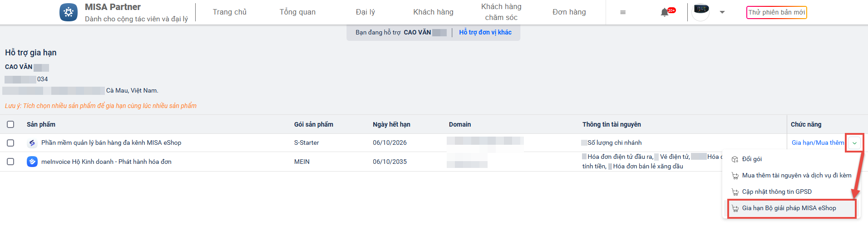Click the MISA eShop product icon
Viewport: 868px width, 236px height.
(x=32, y=143)
